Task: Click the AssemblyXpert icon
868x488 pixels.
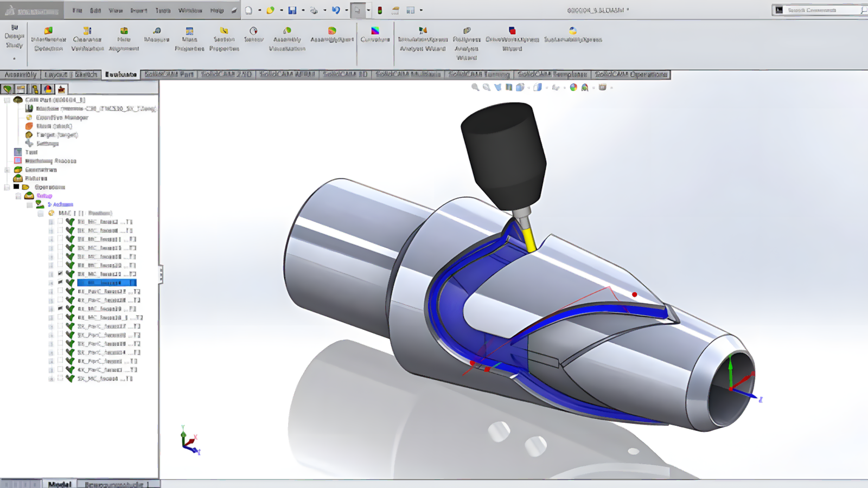Action: 332,31
